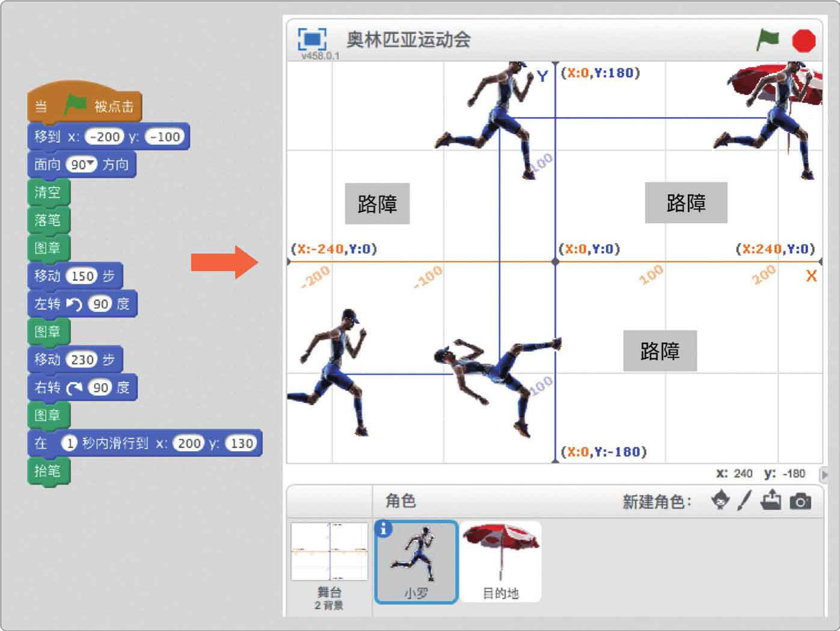Click the 图章 block above the glide block
The width and height of the screenshot is (840, 631).
tap(49, 415)
